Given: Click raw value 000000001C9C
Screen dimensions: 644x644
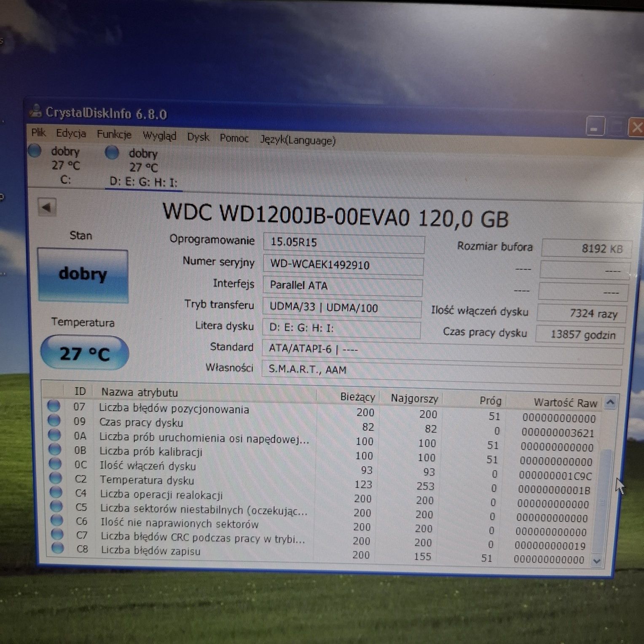Looking at the screenshot, I should [555, 476].
